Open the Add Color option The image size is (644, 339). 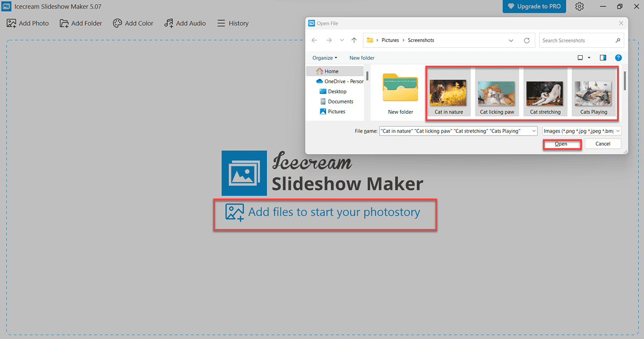pos(133,24)
